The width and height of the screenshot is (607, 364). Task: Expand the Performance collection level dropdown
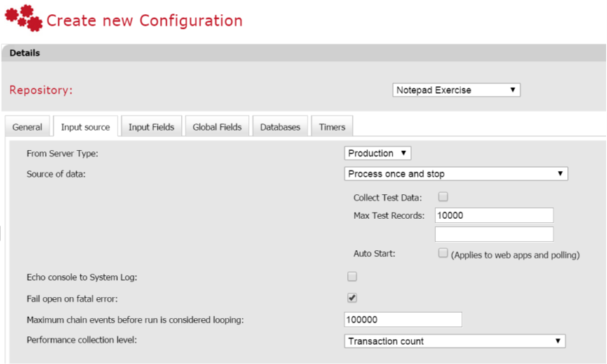455,341
